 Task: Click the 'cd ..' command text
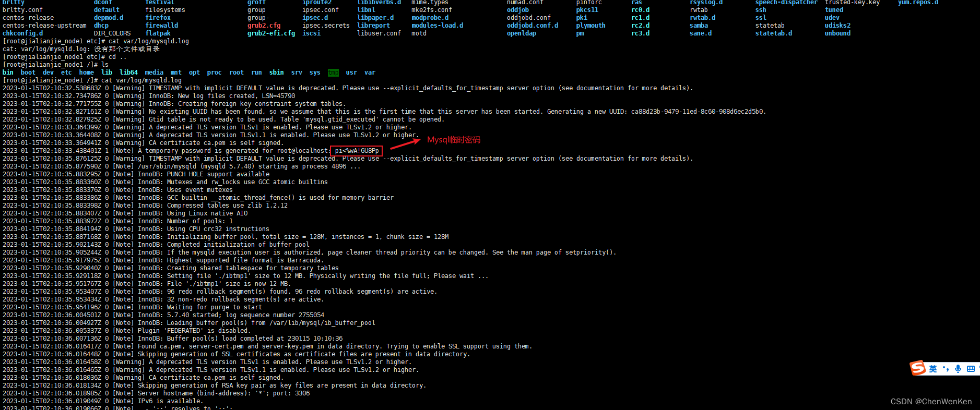117,57
